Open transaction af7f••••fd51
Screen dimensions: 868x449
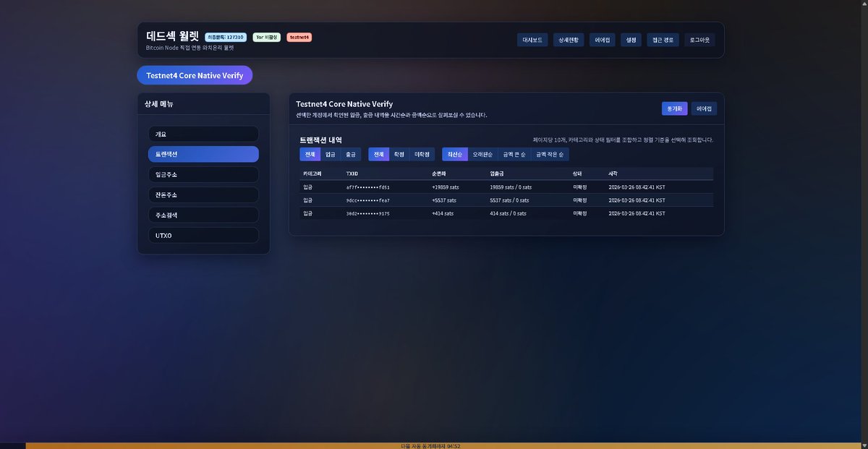click(x=367, y=187)
